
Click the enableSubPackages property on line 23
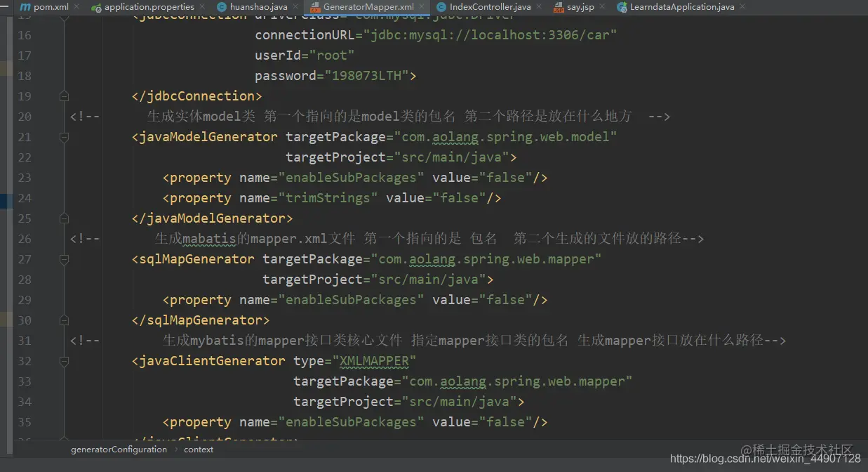(355, 178)
